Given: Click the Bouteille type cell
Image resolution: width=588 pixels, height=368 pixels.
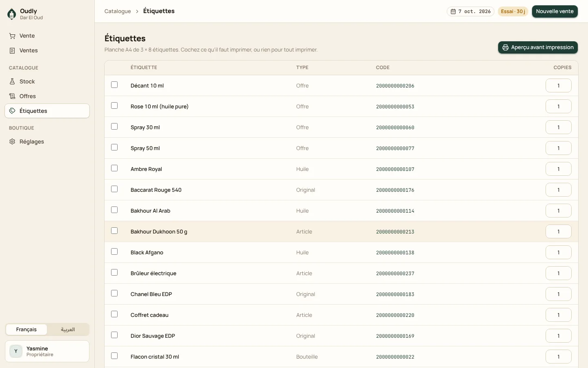Looking at the screenshot, I should (307, 357).
